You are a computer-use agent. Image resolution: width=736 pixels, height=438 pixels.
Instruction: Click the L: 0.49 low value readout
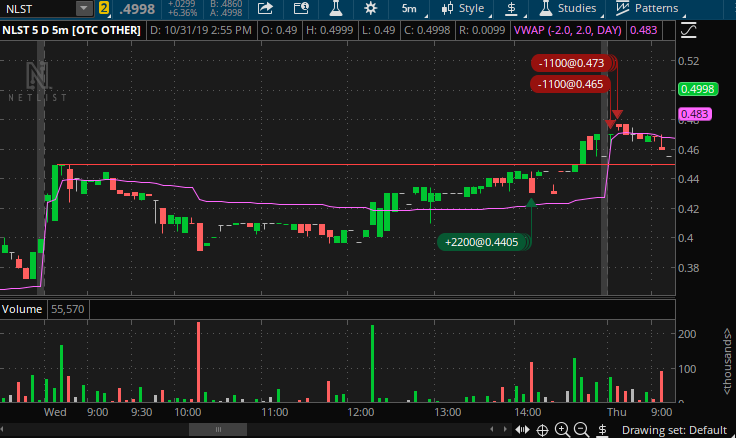(378, 31)
